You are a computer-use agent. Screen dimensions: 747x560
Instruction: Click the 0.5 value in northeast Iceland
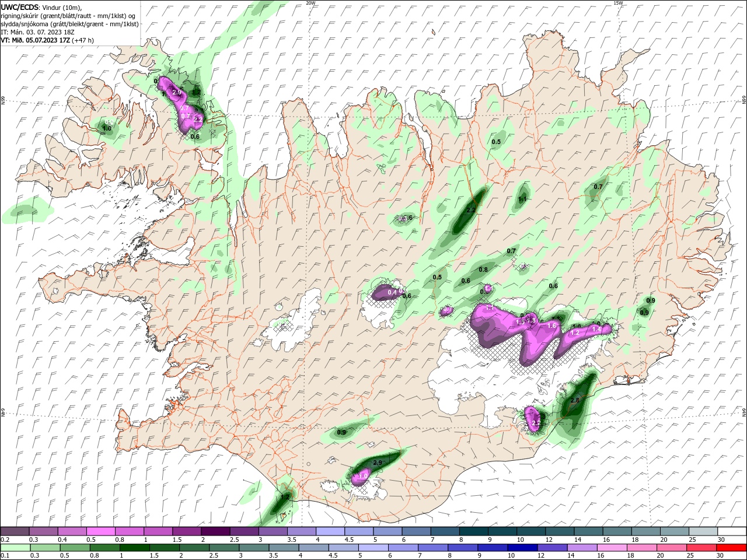(496, 142)
